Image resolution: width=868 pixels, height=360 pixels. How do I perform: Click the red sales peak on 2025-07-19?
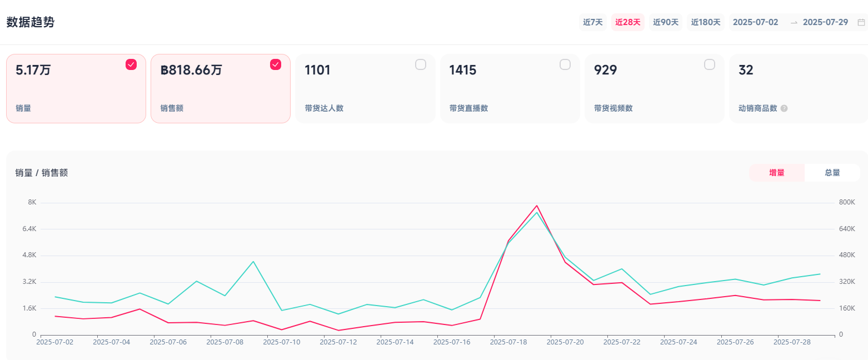[537, 206]
